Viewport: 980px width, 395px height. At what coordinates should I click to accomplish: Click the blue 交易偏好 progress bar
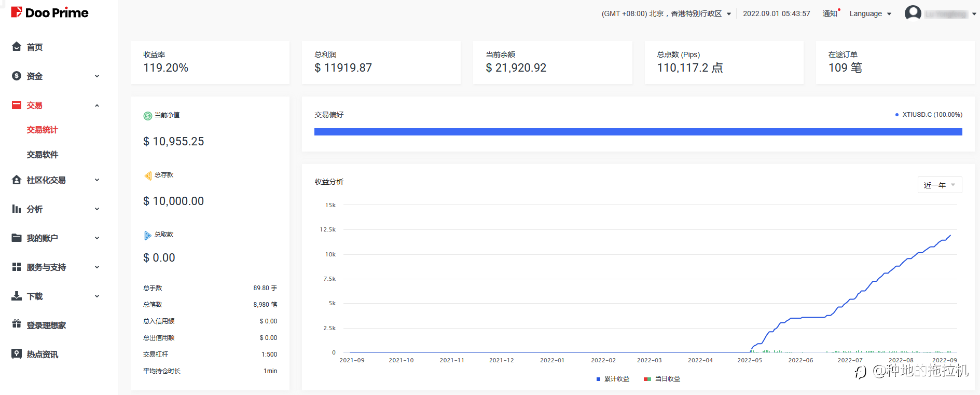(638, 132)
